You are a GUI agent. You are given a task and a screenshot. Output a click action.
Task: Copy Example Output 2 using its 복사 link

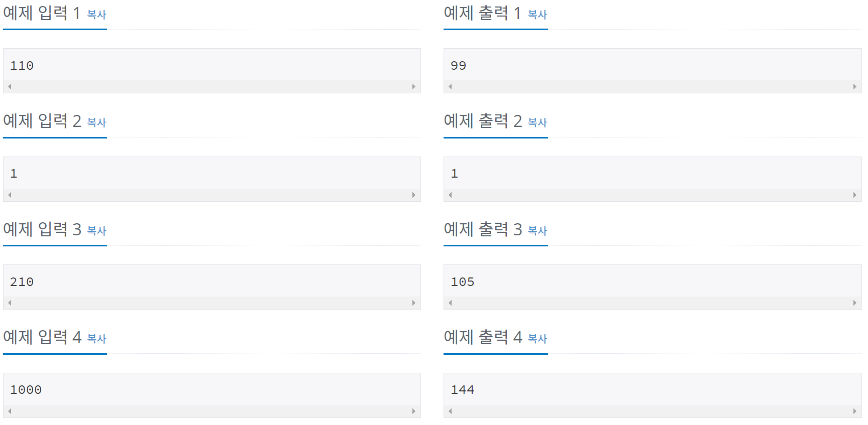(537, 123)
